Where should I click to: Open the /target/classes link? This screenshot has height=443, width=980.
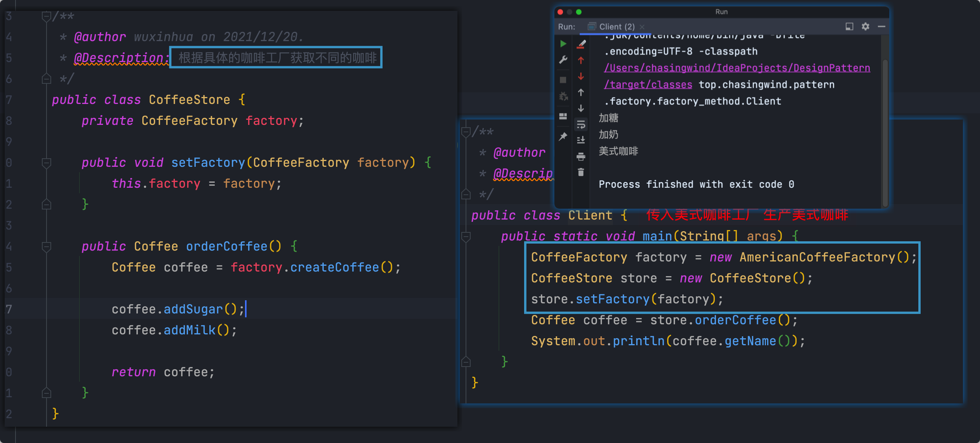coord(648,85)
